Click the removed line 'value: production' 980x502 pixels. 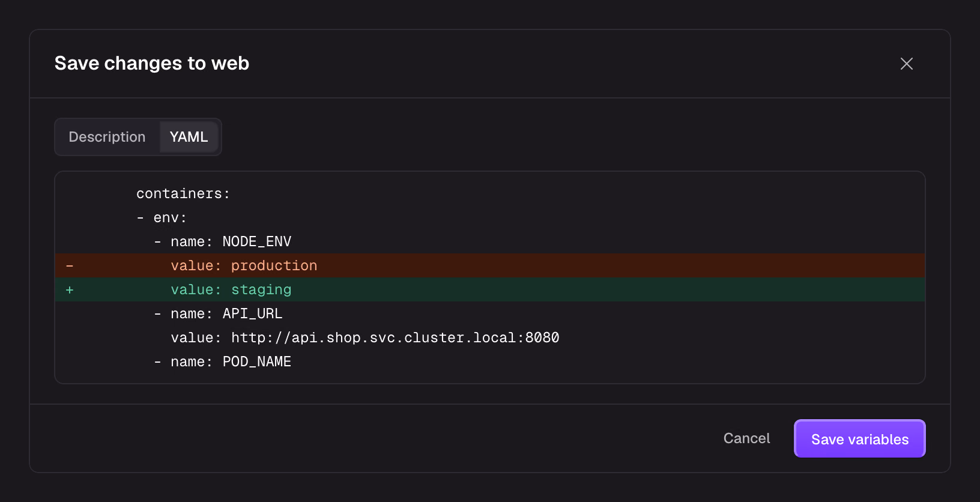(490, 265)
